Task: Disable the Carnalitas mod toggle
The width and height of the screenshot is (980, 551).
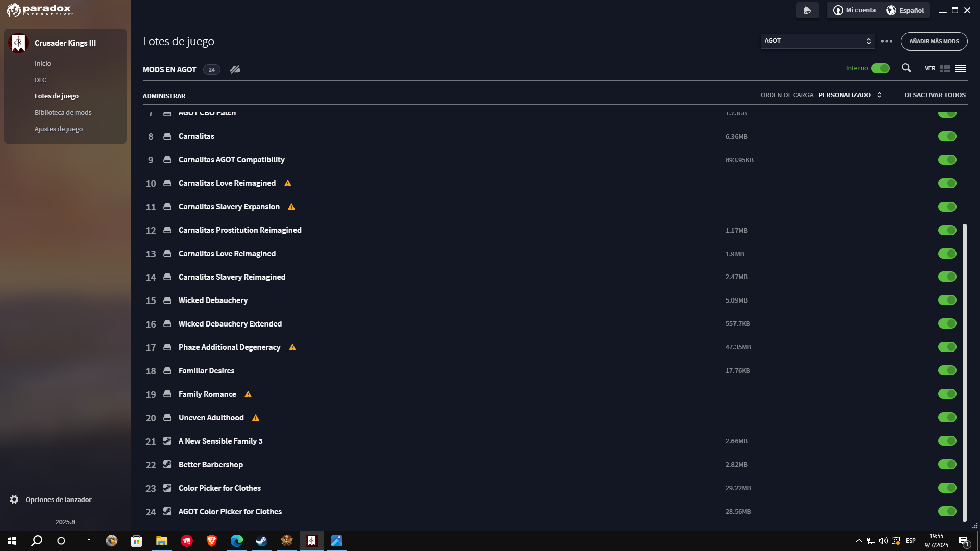Action: 947,136
